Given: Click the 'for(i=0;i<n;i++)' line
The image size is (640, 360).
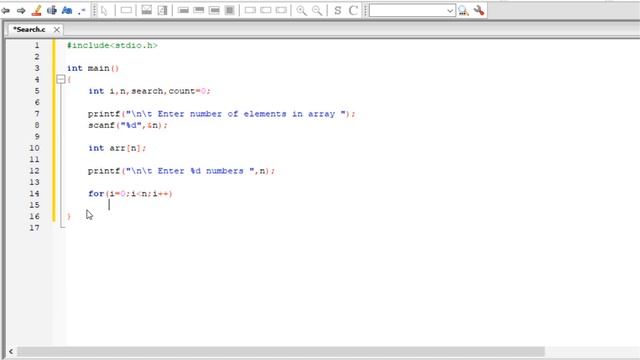Looking at the screenshot, I should pos(130,194).
